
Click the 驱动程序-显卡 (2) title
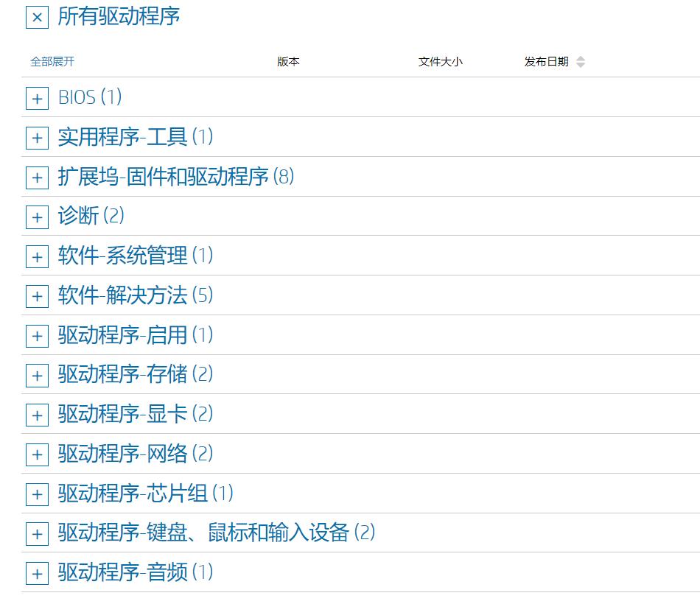(136, 414)
